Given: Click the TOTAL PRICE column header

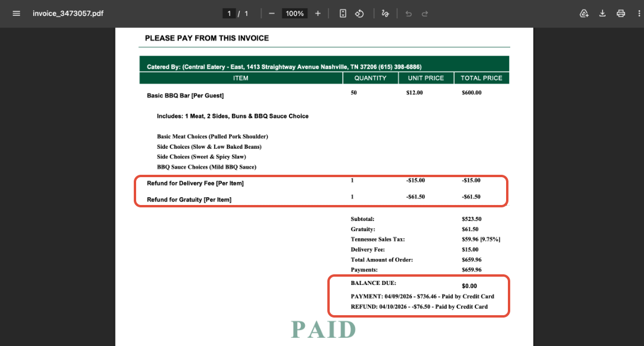Looking at the screenshot, I should pyautogui.click(x=481, y=78).
